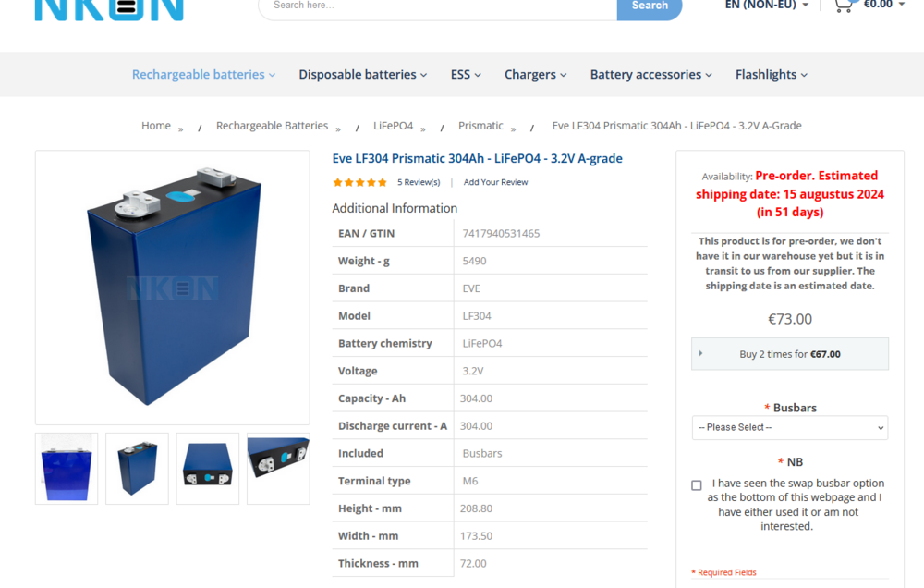Viewport: 924px width, 588px height.
Task: Focus the Search here input field
Action: pyautogui.click(x=438, y=8)
